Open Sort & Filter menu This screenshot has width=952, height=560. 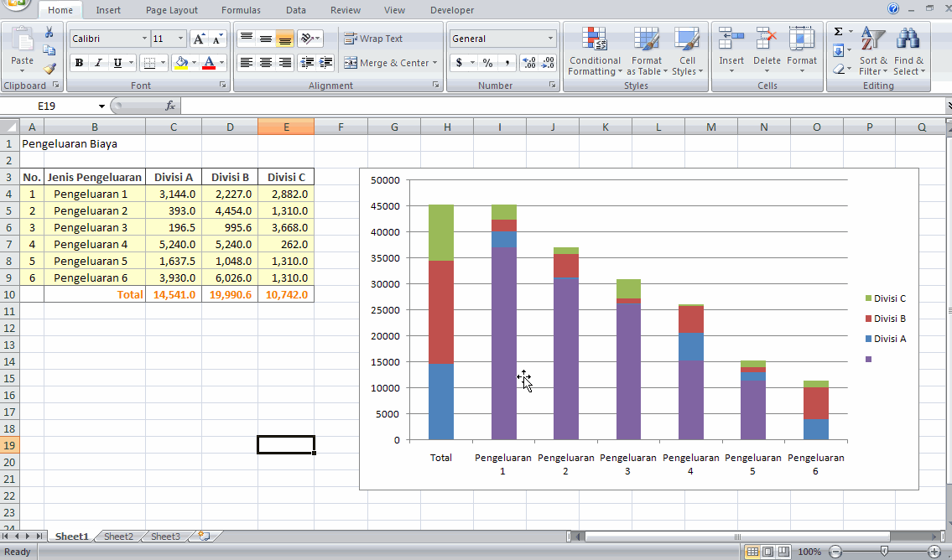coord(873,52)
